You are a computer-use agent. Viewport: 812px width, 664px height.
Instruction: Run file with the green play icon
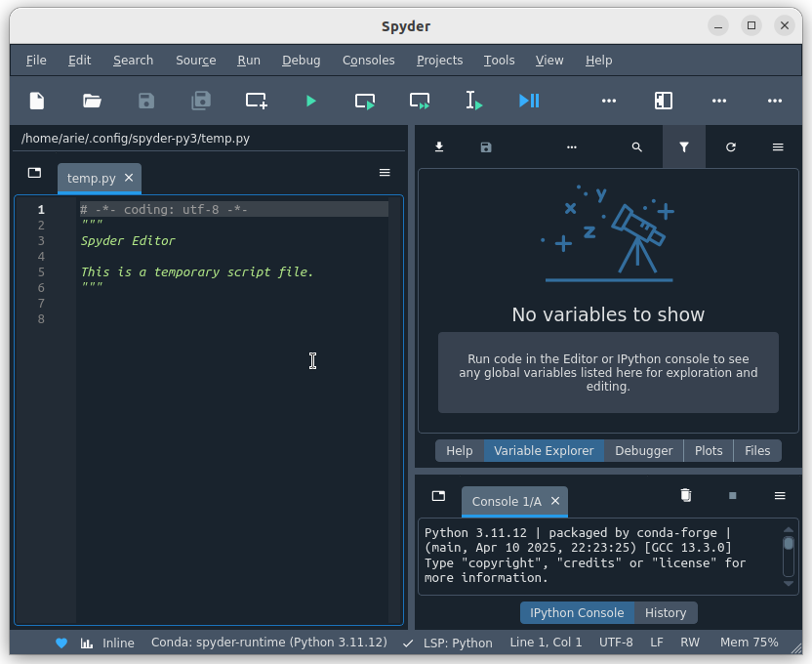point(310,101)
